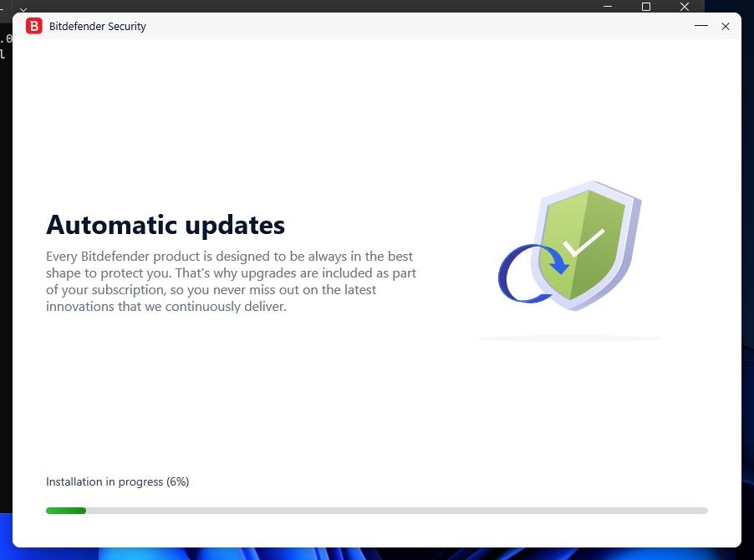Click the Bitdefender red B logo icon
Image resolution: width=754 pixels, height=560 pixels.
tap(33, 26)
